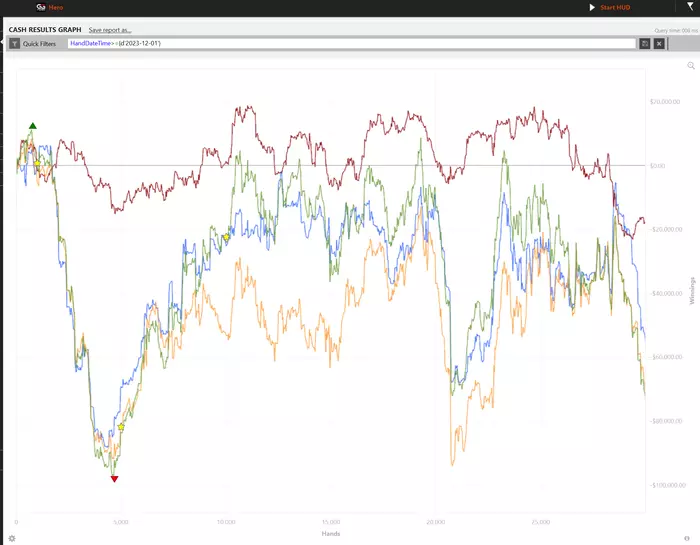Click the Hands axis title
The width and height of the screenshot is (700, 545).
(x=331, y=533)
